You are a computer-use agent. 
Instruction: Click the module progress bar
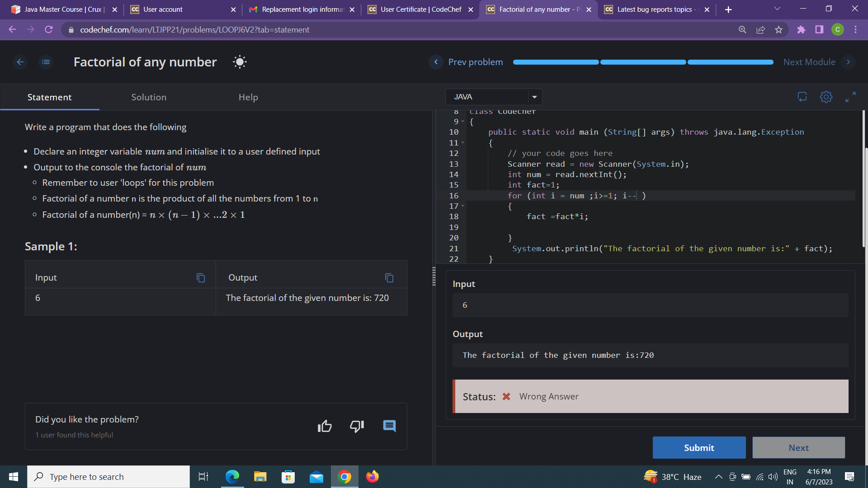[x=643, y=62]
